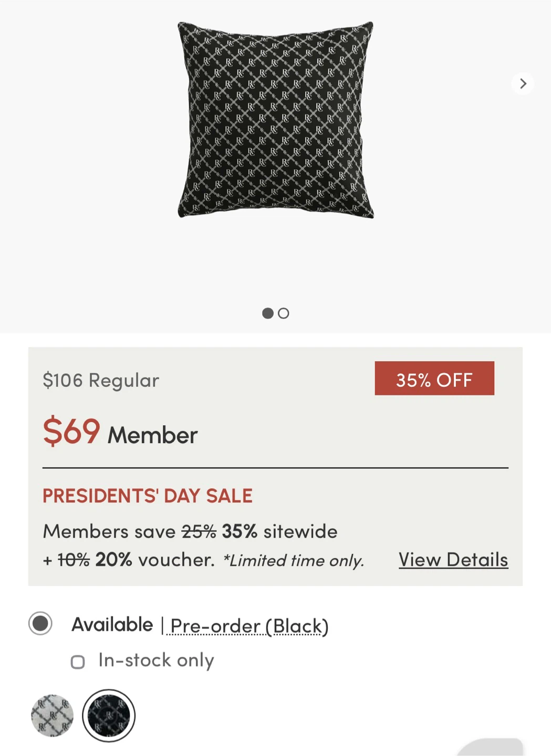Open the black monogram pillow image
This screenshot has height=756, width=551.
[x=276, y=120]
